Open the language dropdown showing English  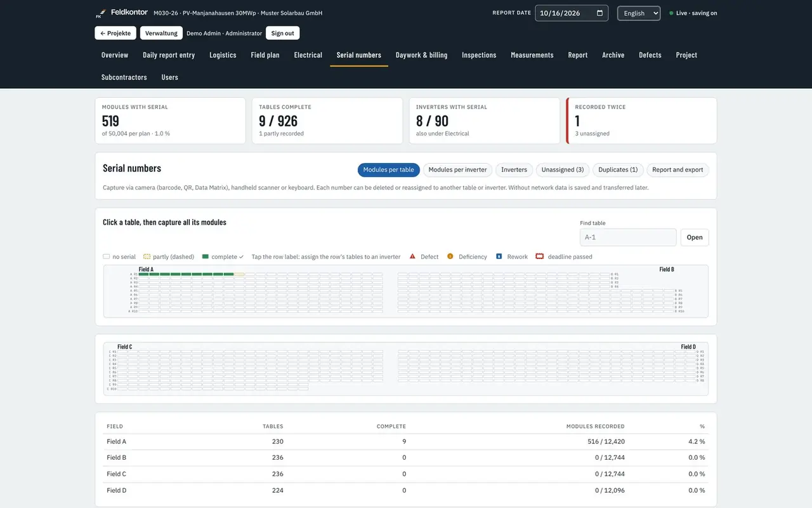pos(639,13)
